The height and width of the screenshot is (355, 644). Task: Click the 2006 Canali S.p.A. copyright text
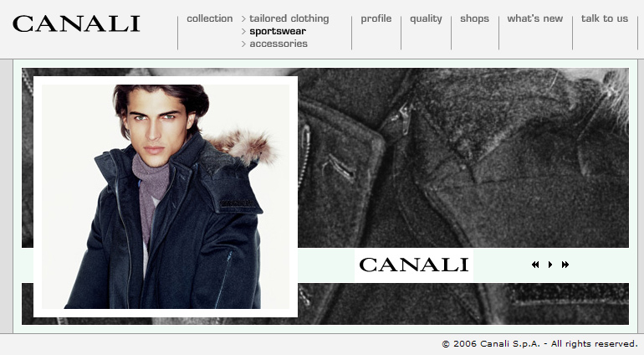pyautogui.click(x=539, y=344)
